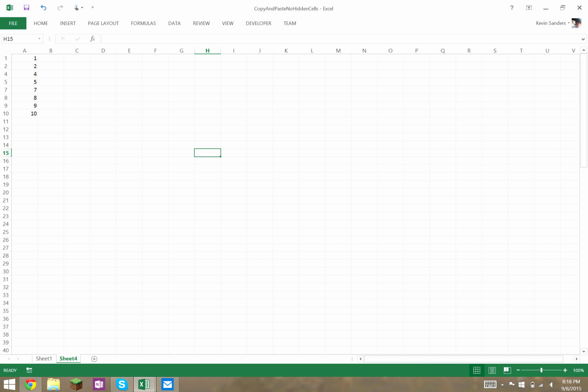Save the workbook using the Save icon

(x=26, y=7)
